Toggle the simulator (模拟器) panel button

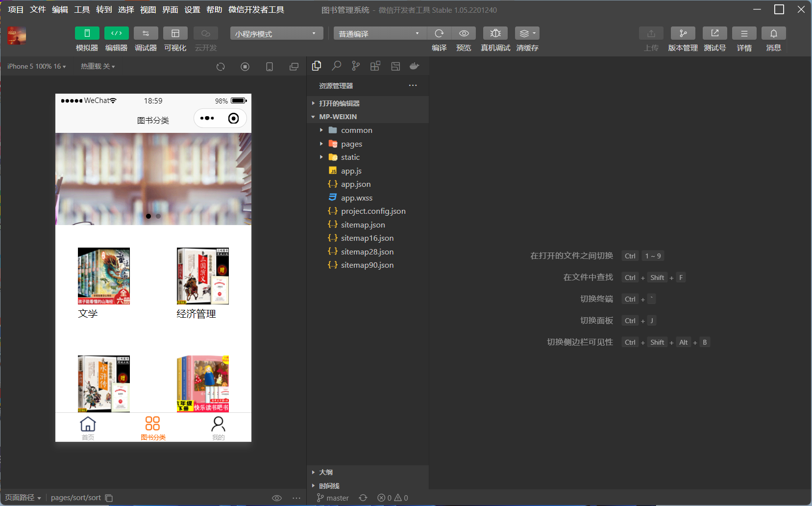(x=87, y=33)
